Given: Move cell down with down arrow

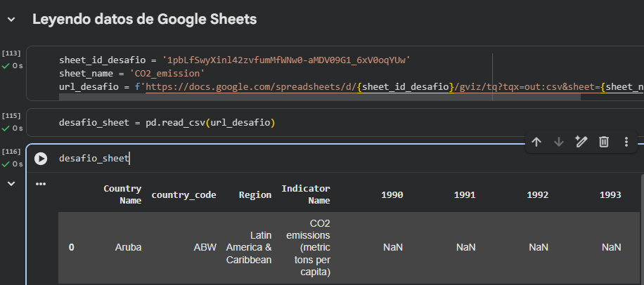Looking at the screenshot, I should pos(559,142).
